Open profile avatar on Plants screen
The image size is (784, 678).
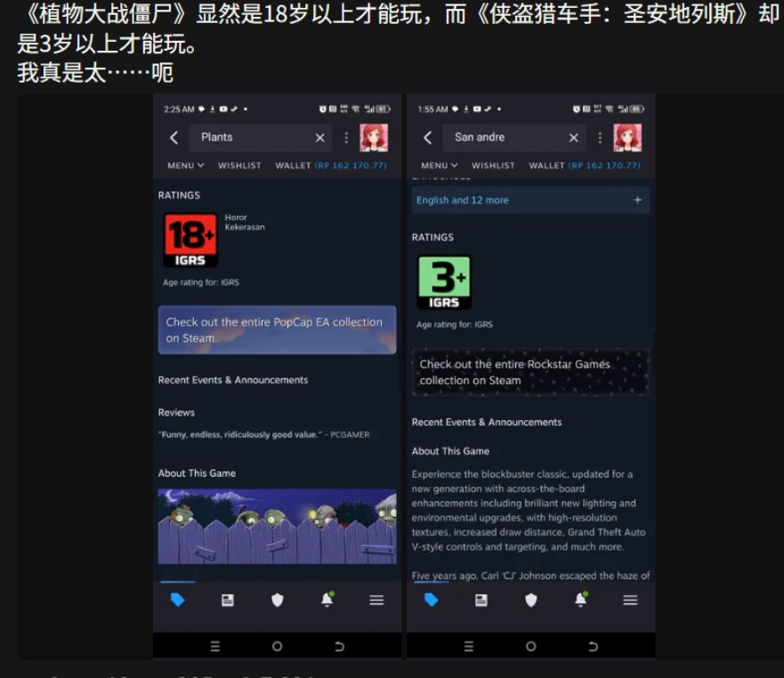click(x=374, y=138)
